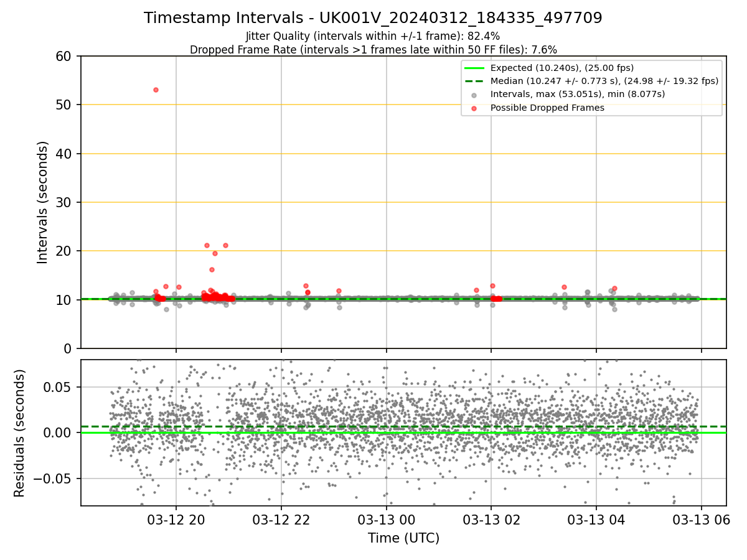Click the plot title 'Timestamp Intervals - UK001V_20240312_184335_497709'
This screenshot has width=747, height=560.
[x=373, y=18]
